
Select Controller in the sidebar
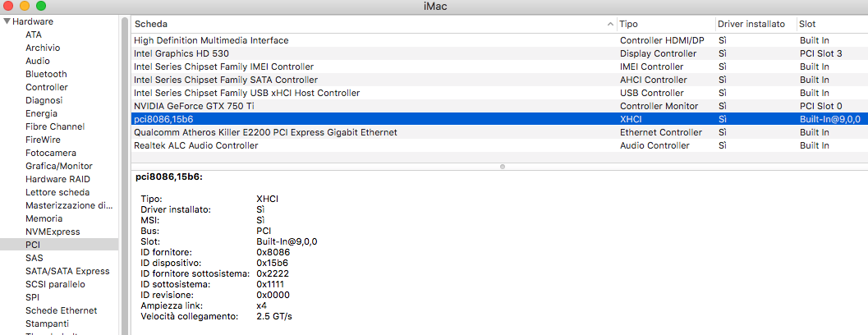click(x=47, y=88)
